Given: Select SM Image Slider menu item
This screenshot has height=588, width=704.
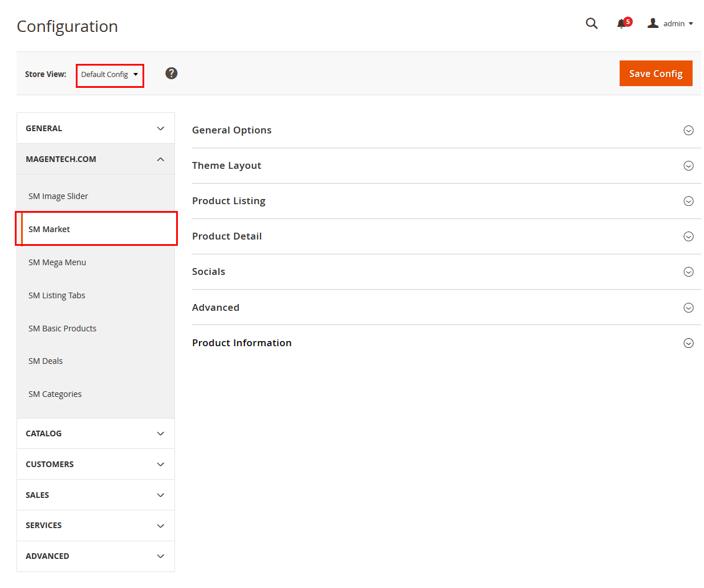Looking at the screenshot, I should click(58, 196).
